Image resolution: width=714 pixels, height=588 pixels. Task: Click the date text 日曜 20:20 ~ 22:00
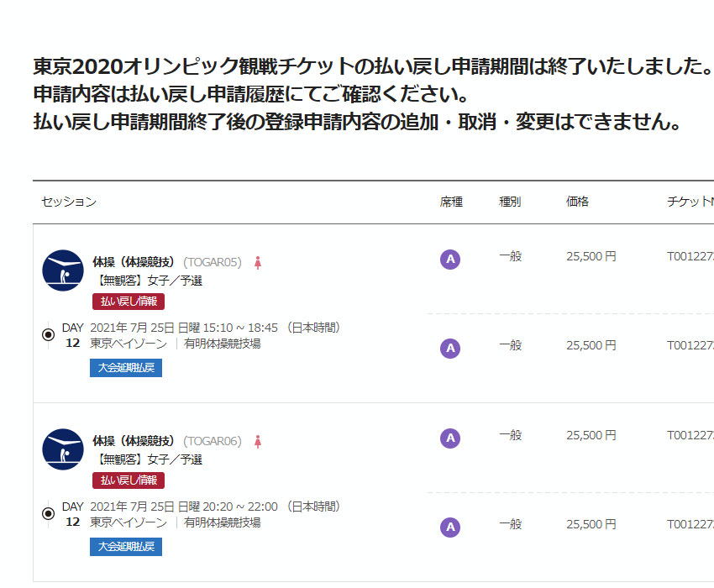click(228, 507)
